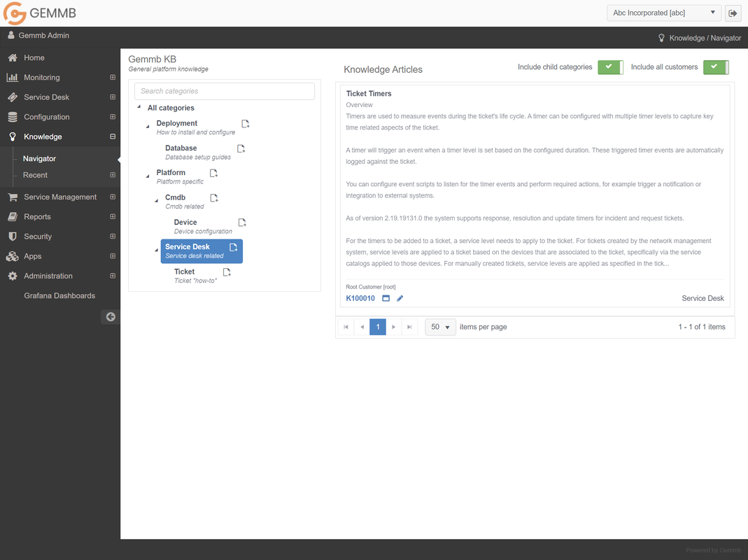
Task: Click the Service Management cart icon
Action: click(x=13, y=197)
